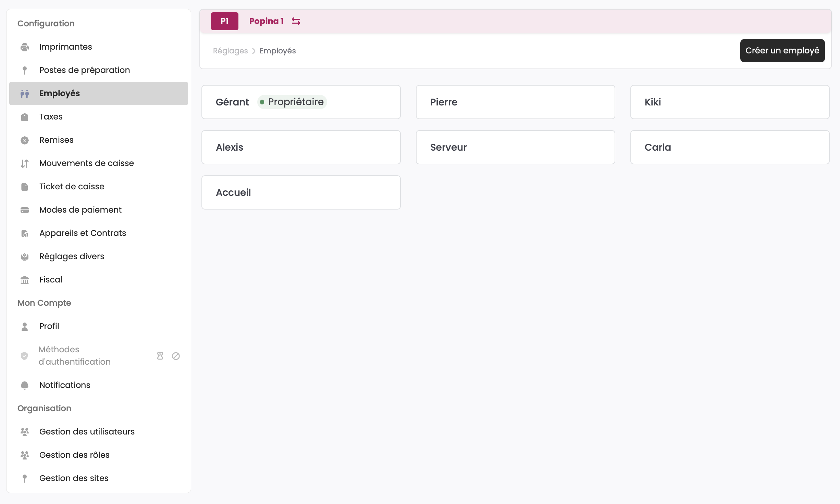This screenshot has width=840, height=504.
Task: Click the swap arrows icon beside Popina 1
Action: pos(296,21)
